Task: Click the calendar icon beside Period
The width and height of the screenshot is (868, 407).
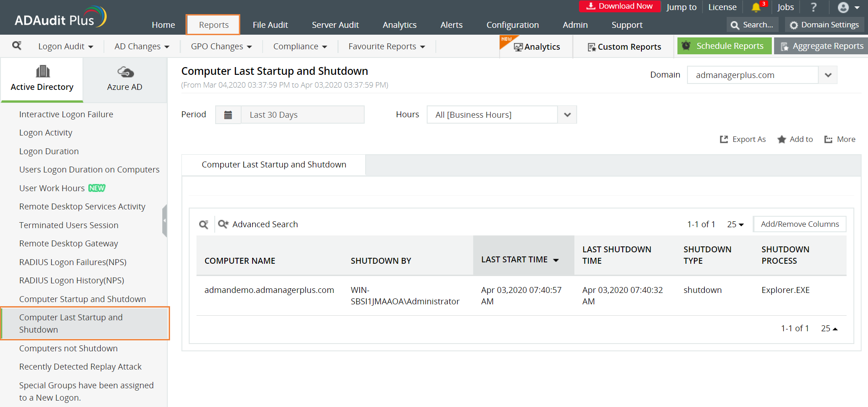Action: 228,115
